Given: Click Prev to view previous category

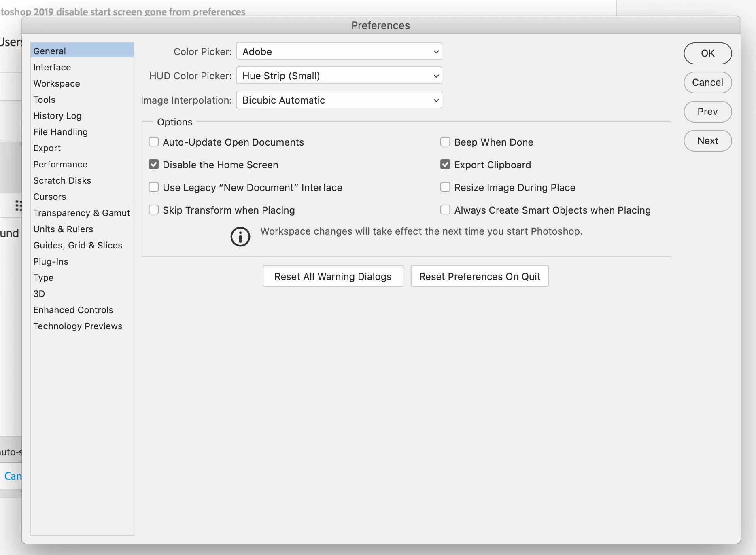Looking at the screenshot, I should click(x=707, y=112).
